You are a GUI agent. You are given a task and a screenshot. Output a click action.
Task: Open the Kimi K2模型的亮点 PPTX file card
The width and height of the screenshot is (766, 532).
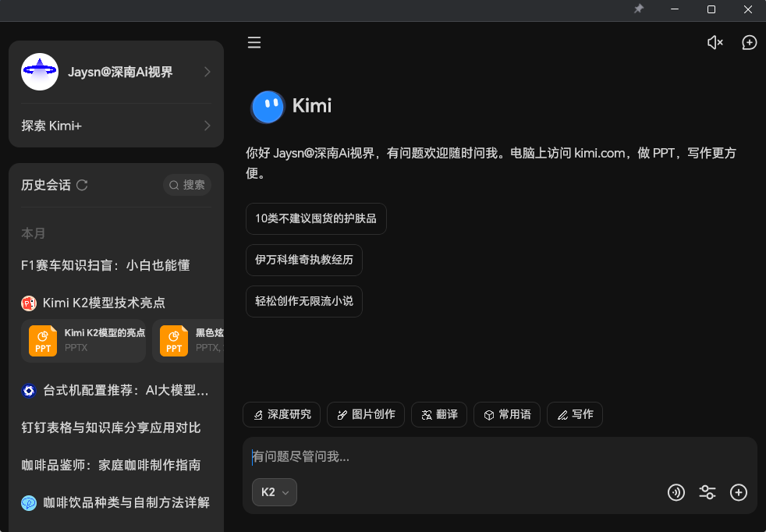tap(83, 340)
